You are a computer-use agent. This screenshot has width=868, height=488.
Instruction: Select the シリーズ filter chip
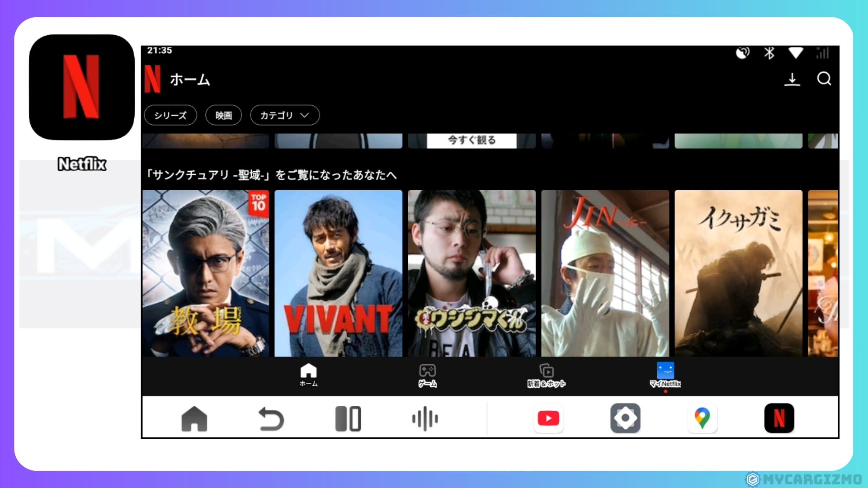(x=170, y=115)
